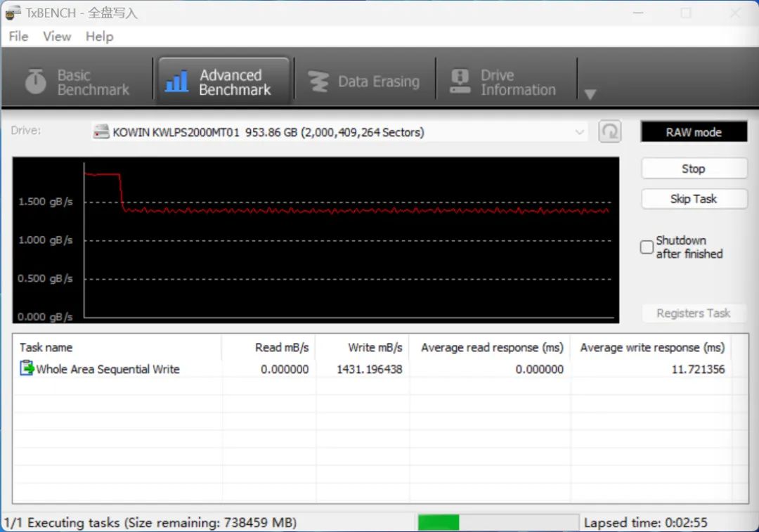Click the Whole Area Sequential Write task icon
Screen dimensions: 759x532
tap(27, 368)
